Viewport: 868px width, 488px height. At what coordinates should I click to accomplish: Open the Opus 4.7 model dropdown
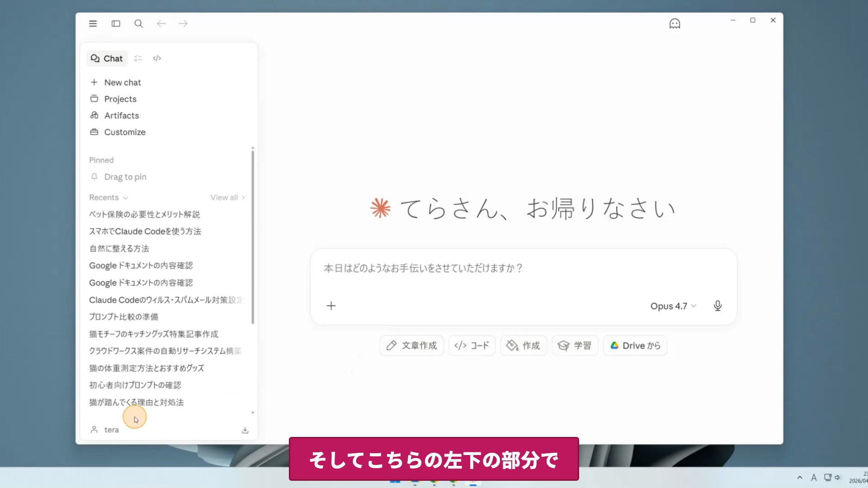pos(673,306)
